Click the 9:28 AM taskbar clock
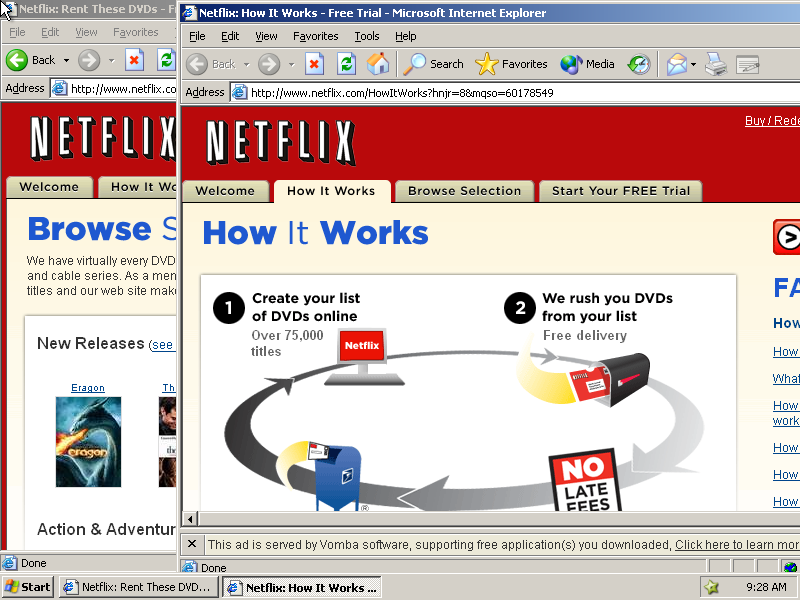This screenshot has width=800, height=600. click(766, 587)
